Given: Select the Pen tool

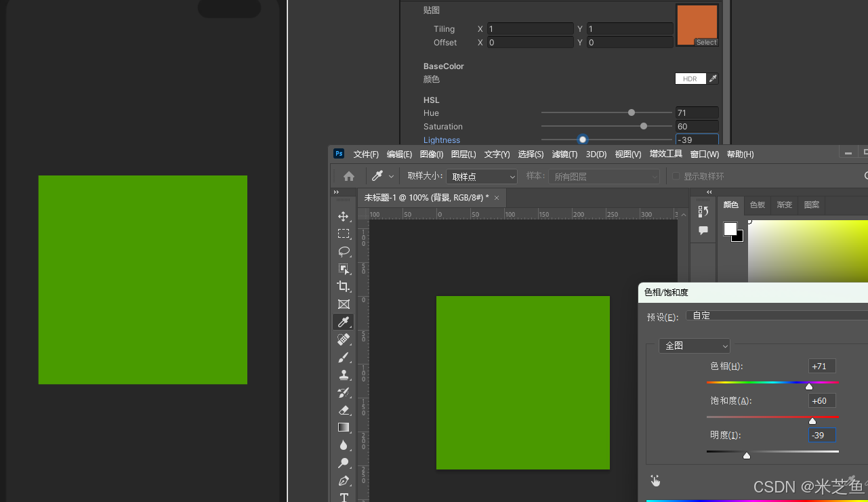Looking at the screenshot, I should (x=344, y=480).
